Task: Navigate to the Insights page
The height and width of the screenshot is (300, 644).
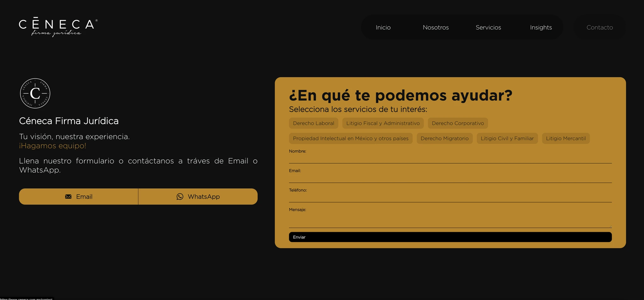Action: tap(541, 27)
